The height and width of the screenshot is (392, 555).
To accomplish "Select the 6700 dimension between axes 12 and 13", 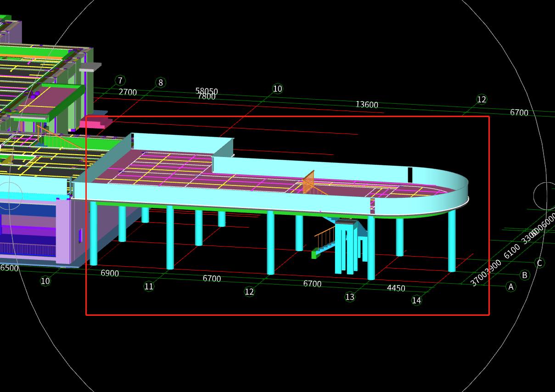I will click(x=312, y=284).
